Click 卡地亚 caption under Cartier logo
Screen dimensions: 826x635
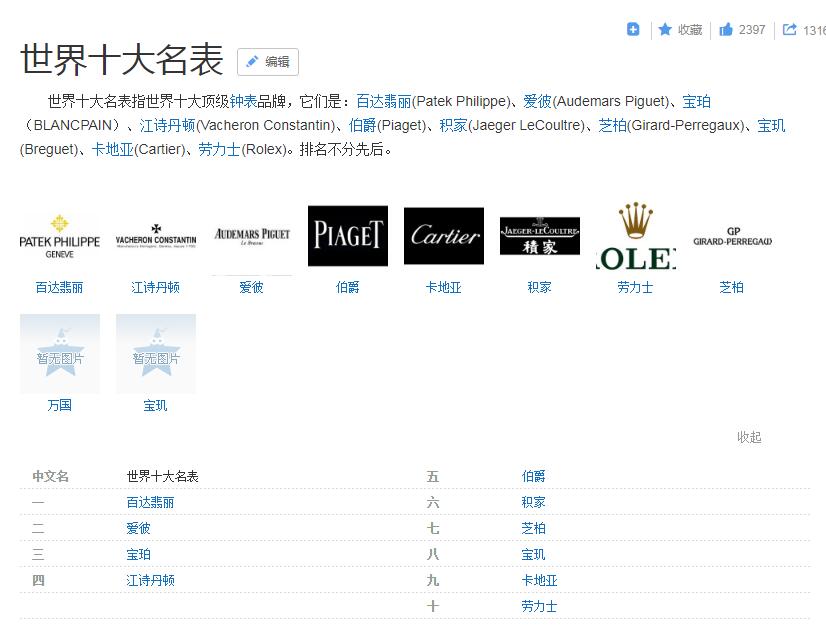444,287
